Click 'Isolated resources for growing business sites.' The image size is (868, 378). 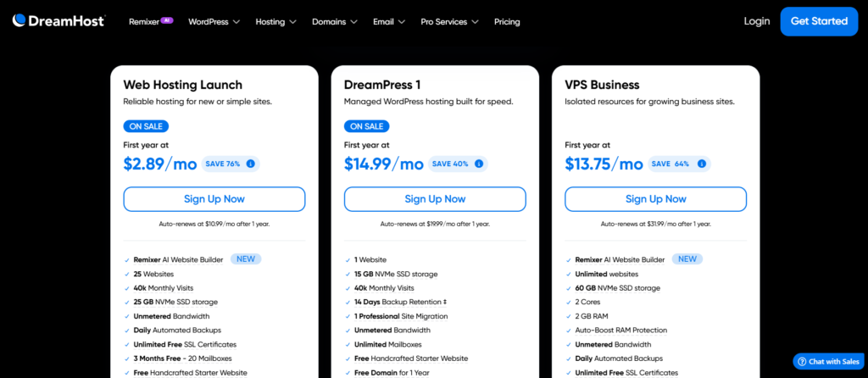coord(650,102)
